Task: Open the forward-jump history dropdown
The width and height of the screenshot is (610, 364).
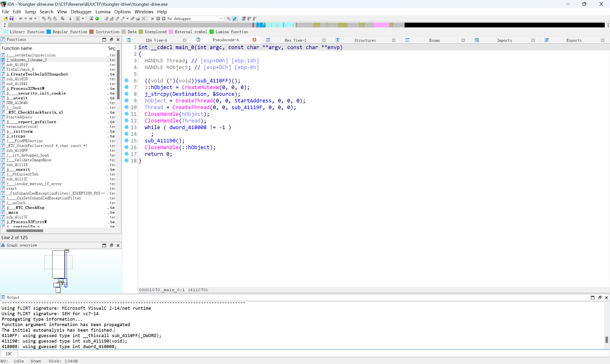Action: (x=35, y=19)
